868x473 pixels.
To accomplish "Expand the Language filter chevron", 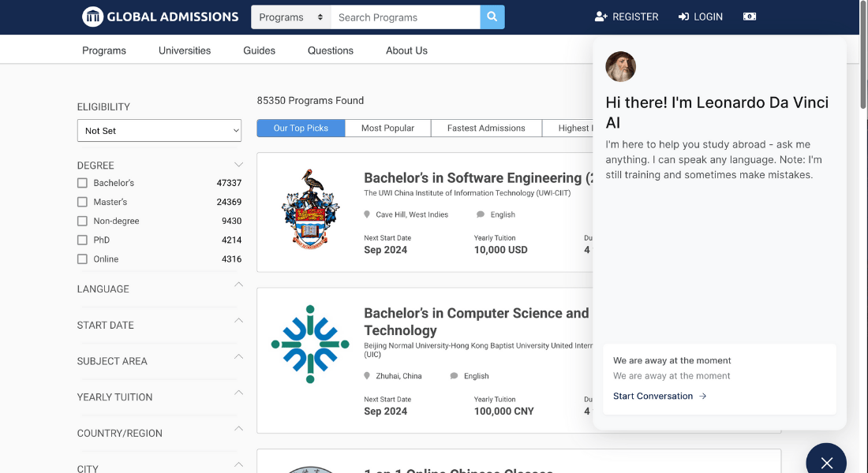I will click(238, 285).
